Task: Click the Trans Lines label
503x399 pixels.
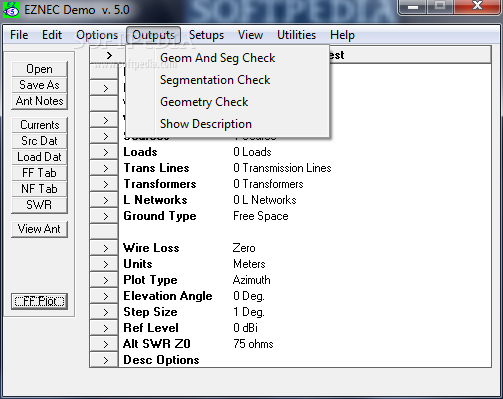Action: (156, 168)
